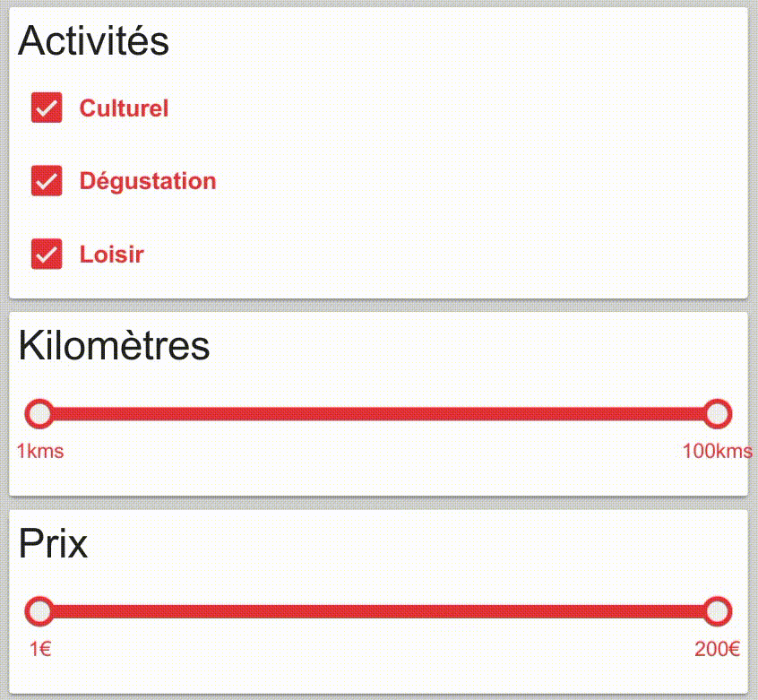This screenshot has width=758, height=700.
Task: Click the Dégustation label text
Action: pos(148,181)
